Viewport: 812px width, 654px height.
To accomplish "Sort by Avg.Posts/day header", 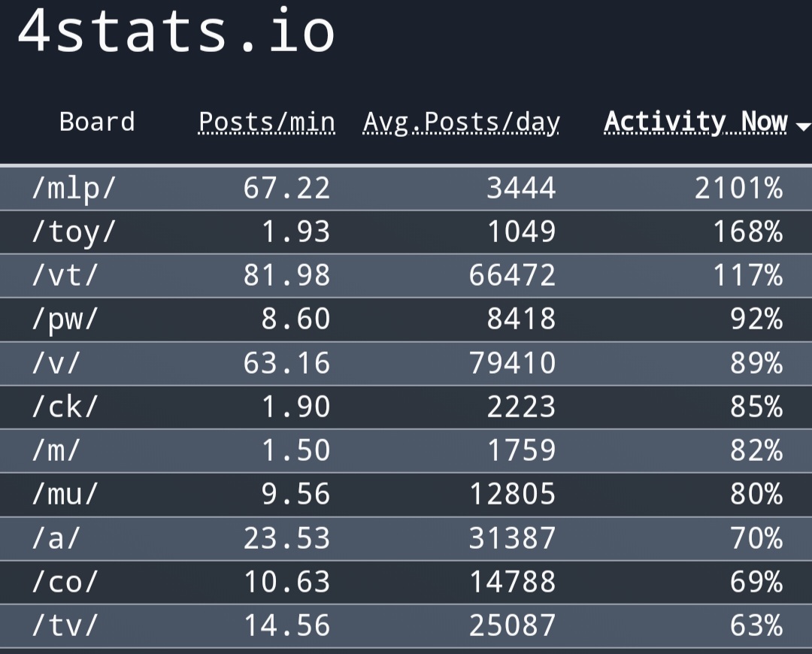I will pyautogui.click(x=462, y=123).
